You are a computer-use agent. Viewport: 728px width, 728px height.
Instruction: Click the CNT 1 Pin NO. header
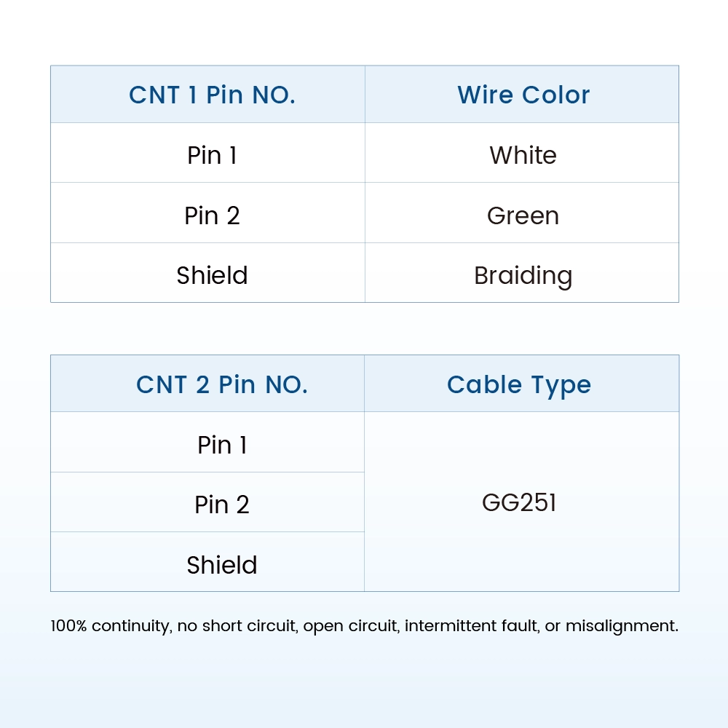[x=212, y=95]
